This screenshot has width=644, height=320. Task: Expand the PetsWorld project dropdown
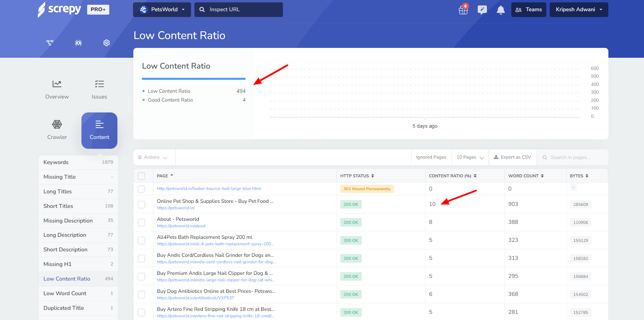pos(162,10)
